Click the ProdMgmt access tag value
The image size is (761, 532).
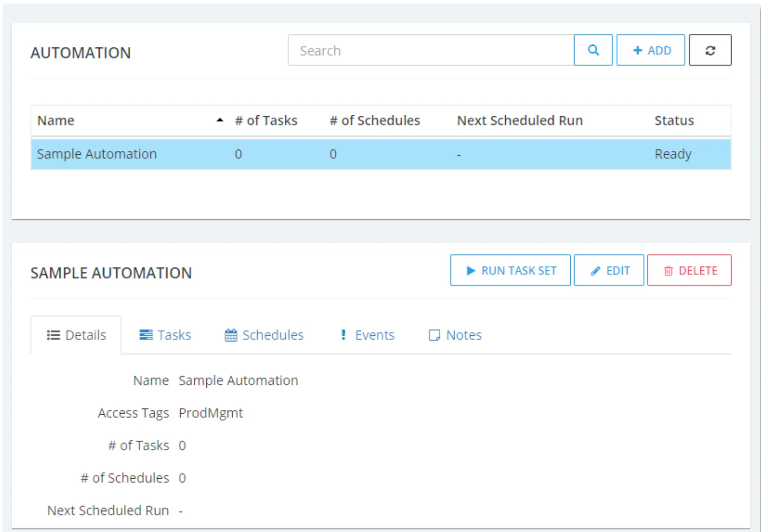pos(211,413)
